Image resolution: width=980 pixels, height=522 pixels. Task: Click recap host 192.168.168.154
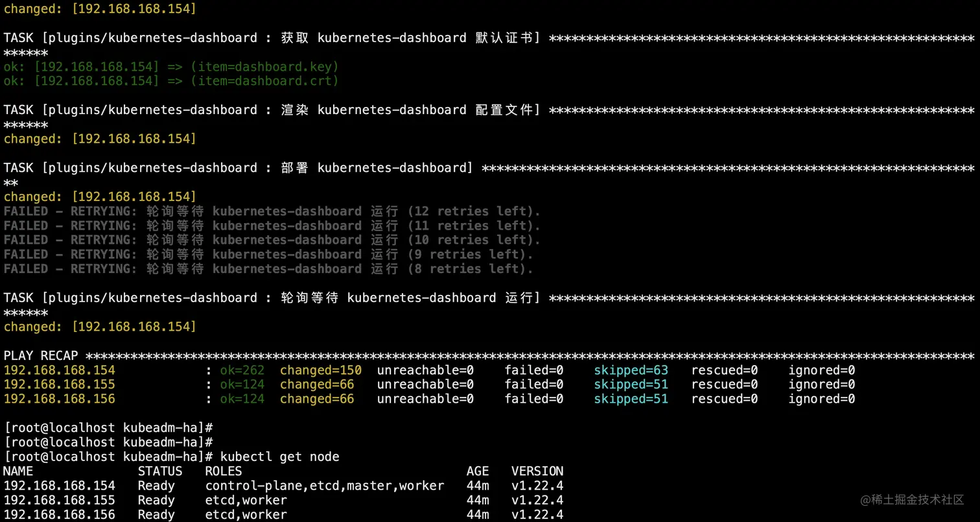(60, 370)
